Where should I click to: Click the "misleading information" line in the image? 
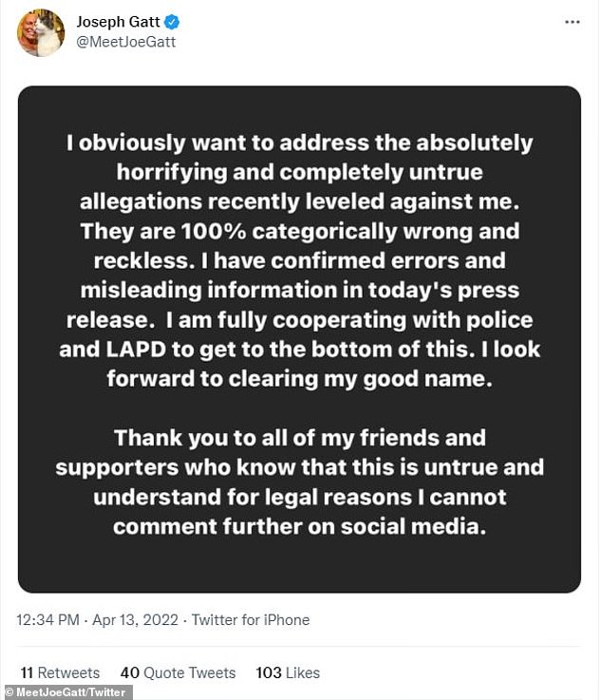tap(299, 290)
